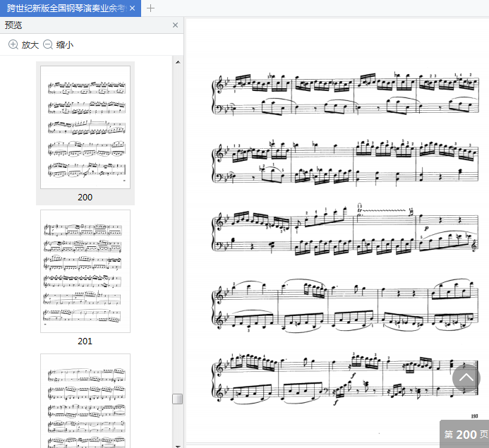Close the 预览 preview panel

click(175, 25)
